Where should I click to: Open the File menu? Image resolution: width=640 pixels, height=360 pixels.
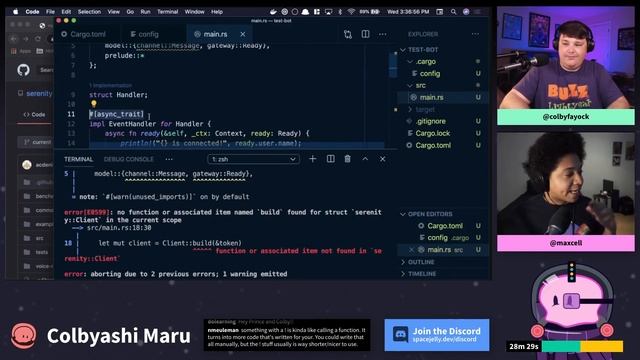point(50,12)
